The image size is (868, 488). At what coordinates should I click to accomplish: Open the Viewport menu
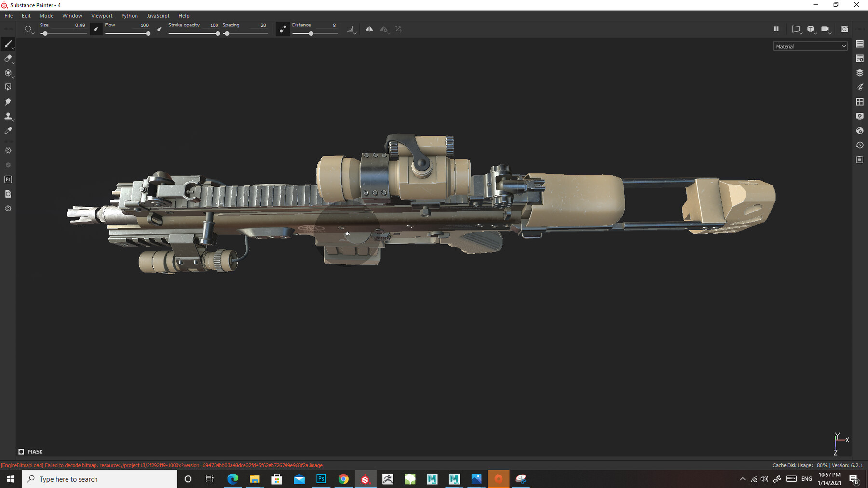click(102, 15)
